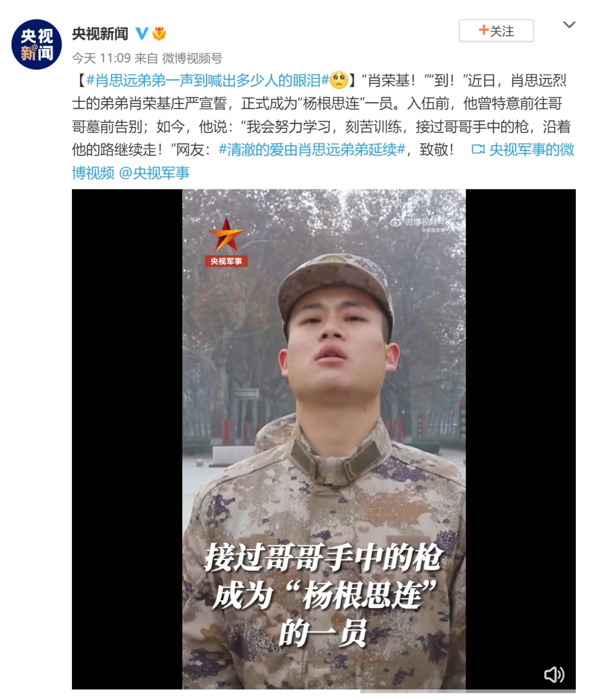Image resolution: width=590 pixels, height=700 pixels.
Task: Click the 央视军事 star logo in the video
Action: (x=227, y=241)
